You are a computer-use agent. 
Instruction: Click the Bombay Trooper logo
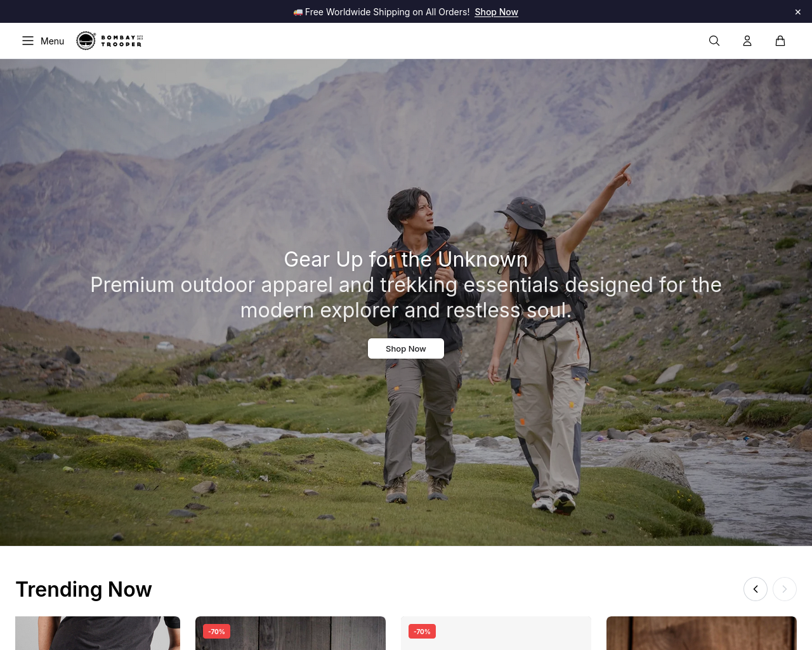(110, 41)
